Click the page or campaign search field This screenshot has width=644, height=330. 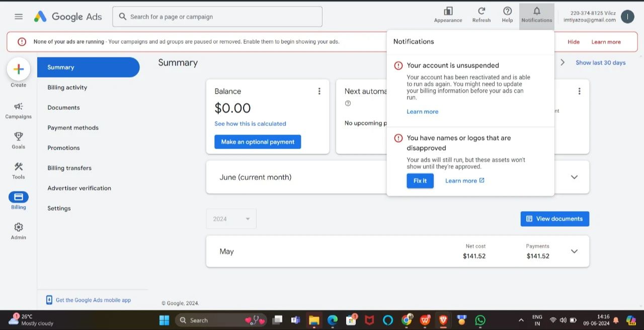(217, 17)
